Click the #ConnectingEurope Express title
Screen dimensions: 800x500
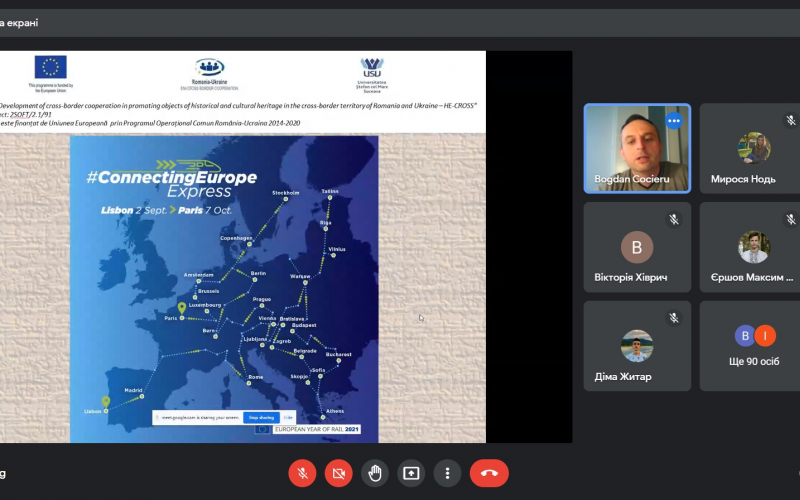[172, 180]
